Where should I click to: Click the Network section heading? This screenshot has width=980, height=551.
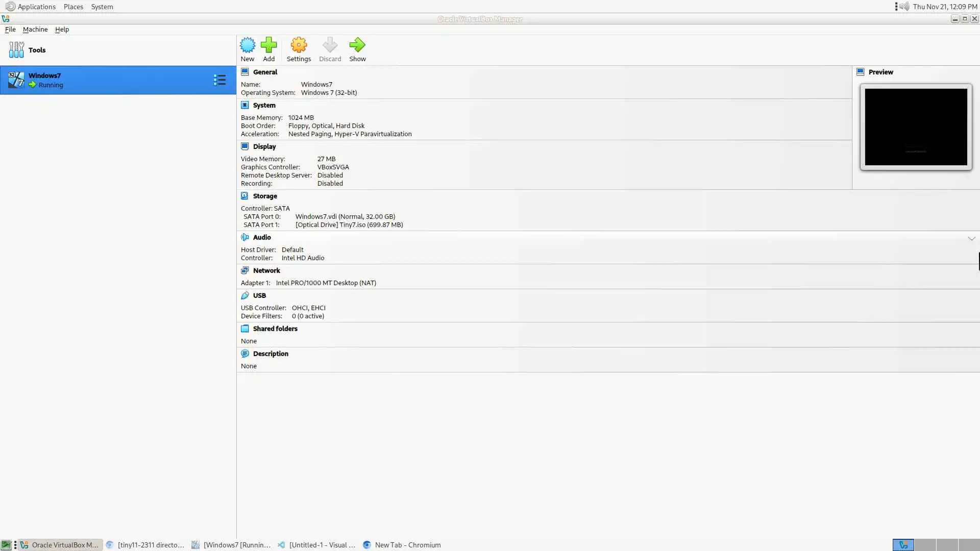266,270
